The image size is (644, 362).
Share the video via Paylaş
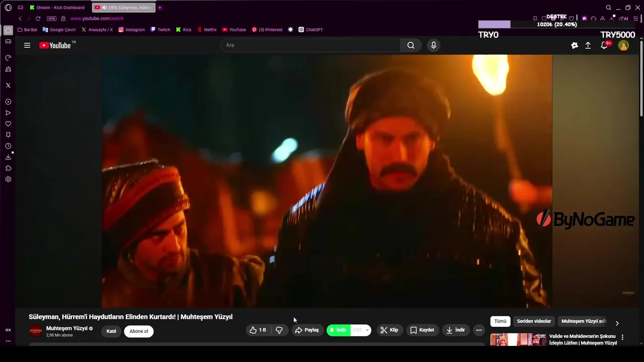click(307, 330)
